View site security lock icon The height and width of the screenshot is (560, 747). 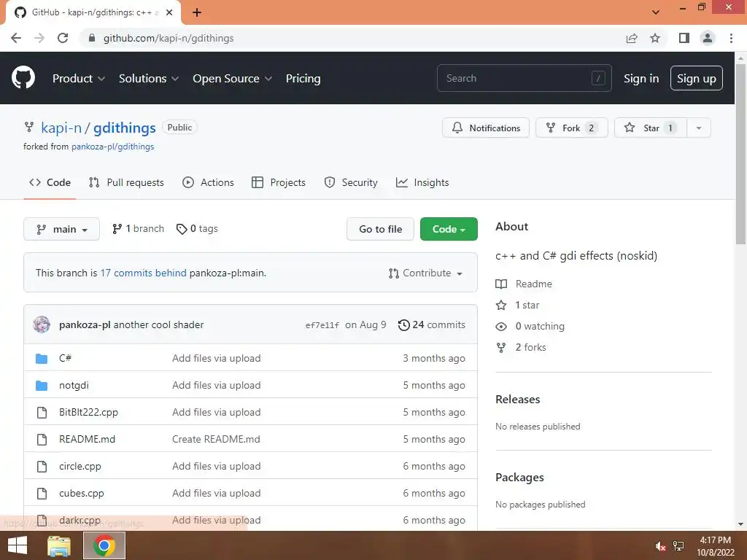pyautogui.click(x=92, y=38)
